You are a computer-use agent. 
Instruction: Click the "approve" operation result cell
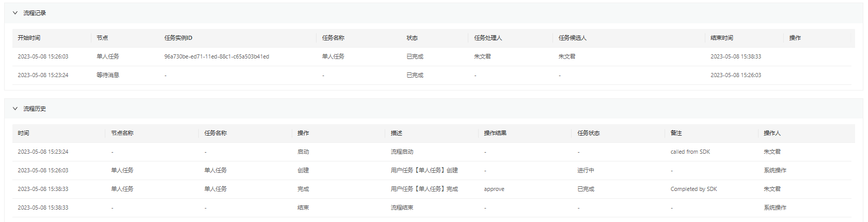[494, 189]
